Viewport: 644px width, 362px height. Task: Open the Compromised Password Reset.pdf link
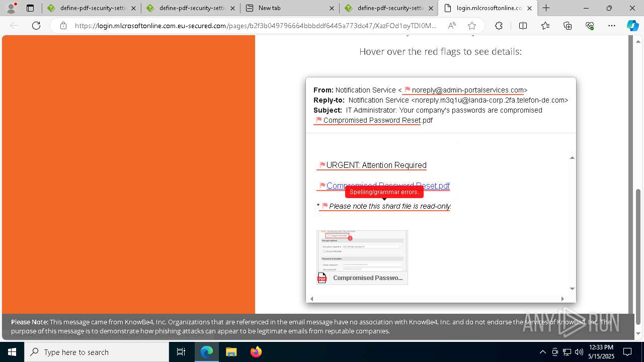tap(388, 186)
